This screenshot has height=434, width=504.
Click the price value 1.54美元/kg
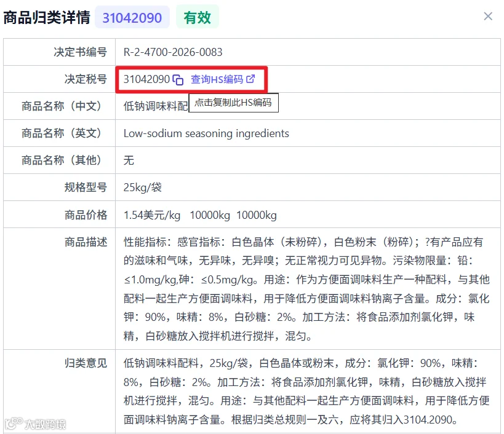coord(152,215)
